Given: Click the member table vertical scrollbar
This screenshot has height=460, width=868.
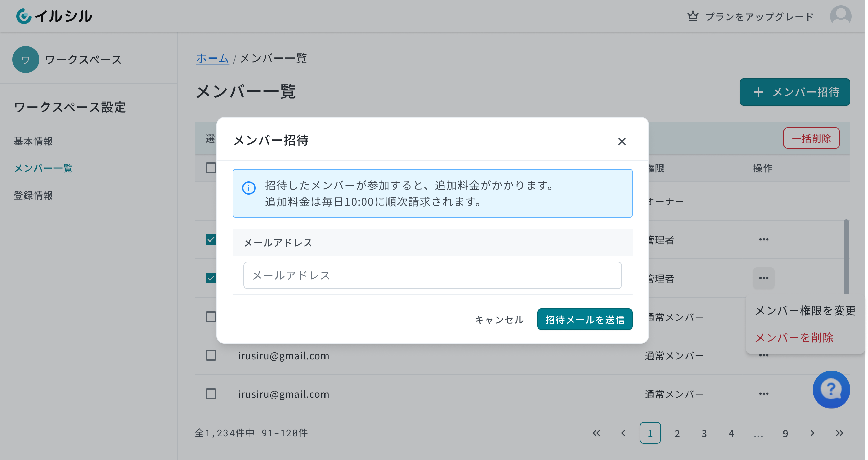Looking at the screenshot, I should tap(846, 257).
